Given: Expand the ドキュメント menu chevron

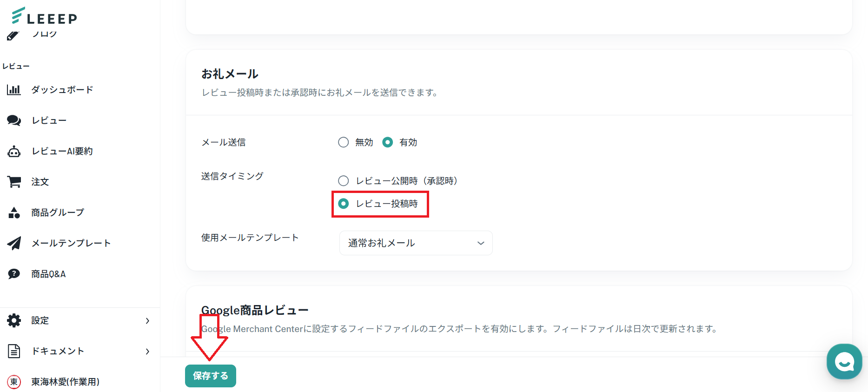Looking at the screenshot, I should coord(147,351).
